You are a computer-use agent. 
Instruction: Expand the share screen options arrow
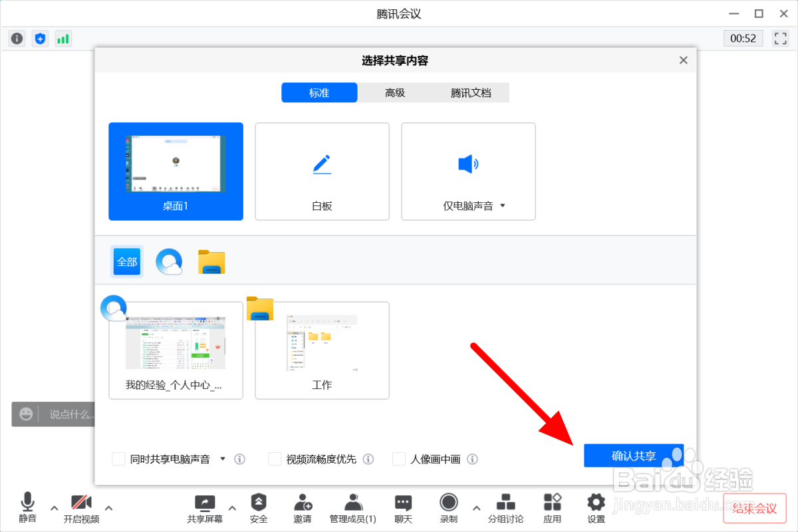232,508
